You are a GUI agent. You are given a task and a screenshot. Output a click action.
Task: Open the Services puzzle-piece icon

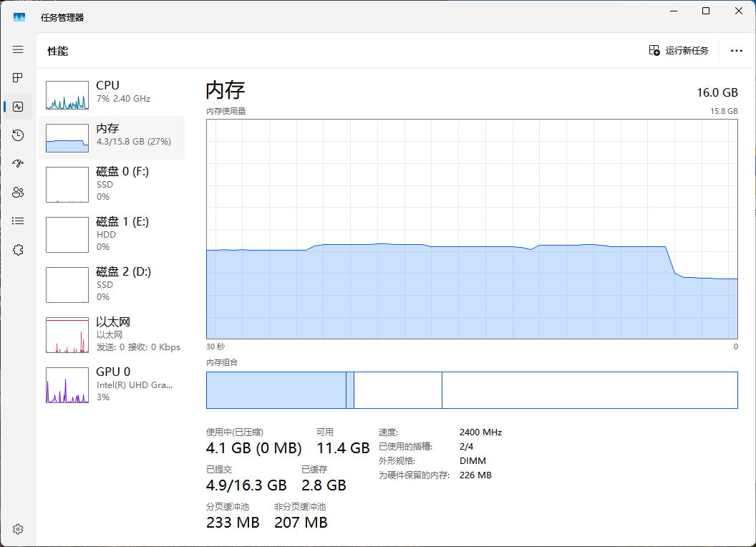click(x=18, y=249)
